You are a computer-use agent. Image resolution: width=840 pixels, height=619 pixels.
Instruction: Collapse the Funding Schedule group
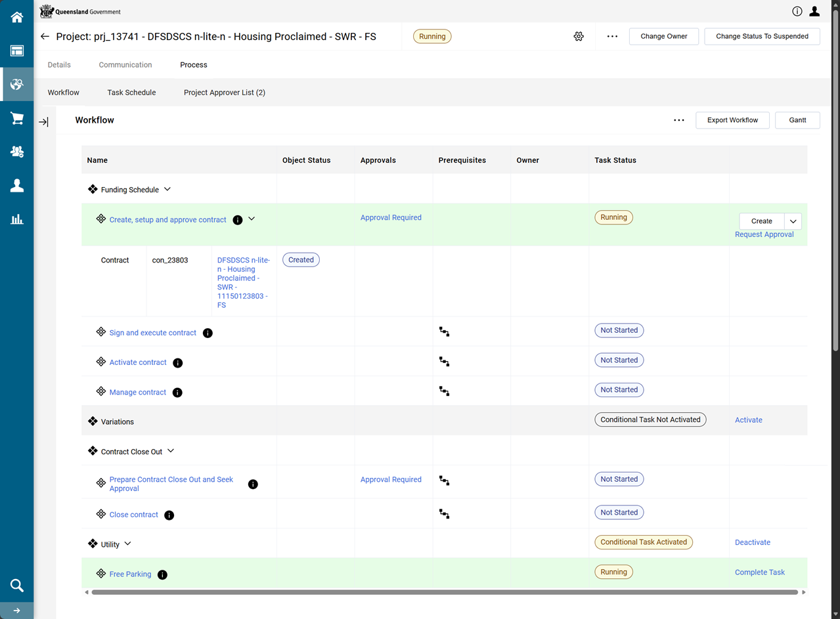point(167,190)
